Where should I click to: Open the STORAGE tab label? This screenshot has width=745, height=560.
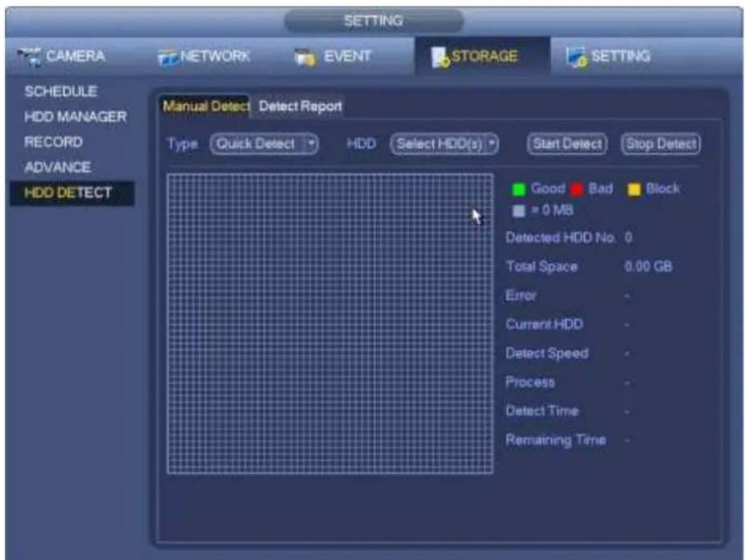[484, 56]
